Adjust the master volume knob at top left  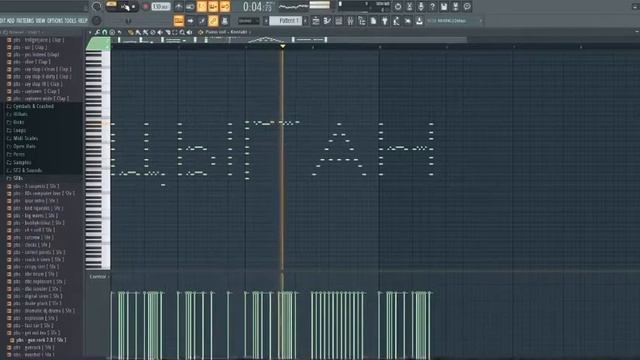tap(96, 7)
